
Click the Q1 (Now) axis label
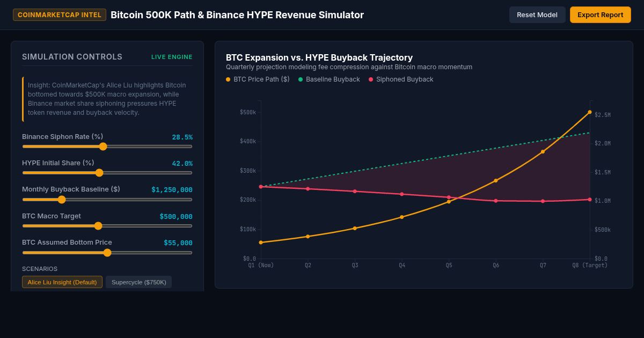coord(261,265)
